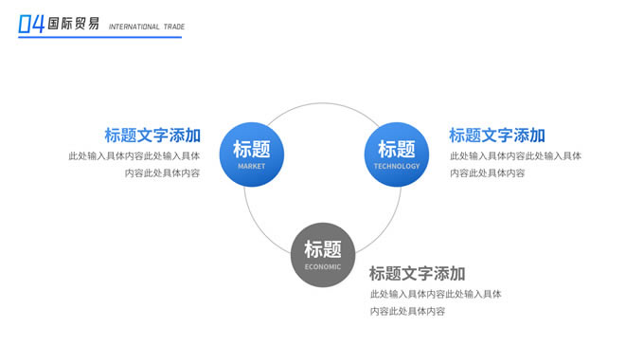Click the thin gray ring's top arc
The width and height of the screenshot is (644, 363).
coord(323,103)
